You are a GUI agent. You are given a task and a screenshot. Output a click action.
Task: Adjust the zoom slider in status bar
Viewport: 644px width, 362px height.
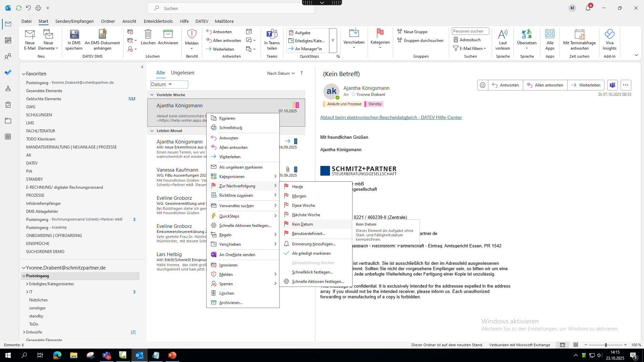(x=605, y=345)
